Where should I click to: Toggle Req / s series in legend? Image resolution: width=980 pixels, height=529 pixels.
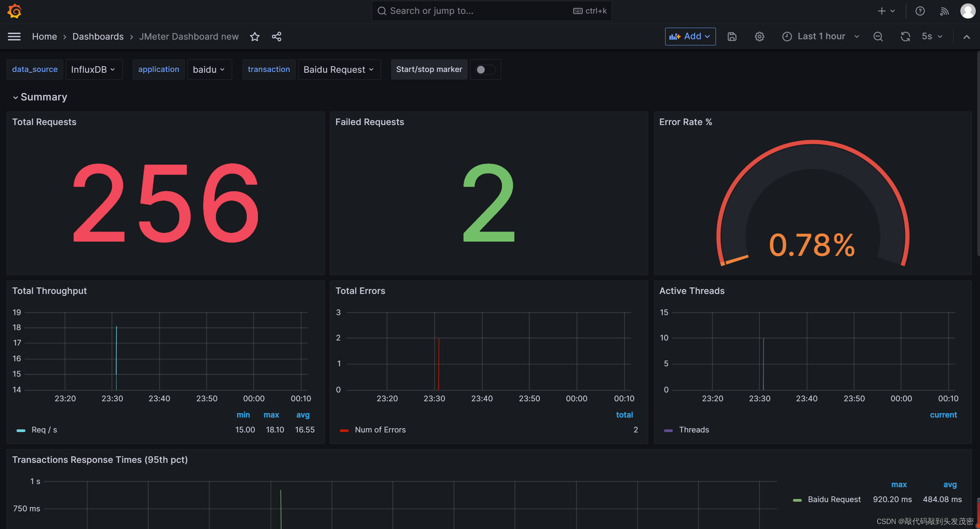click(44, 430)
